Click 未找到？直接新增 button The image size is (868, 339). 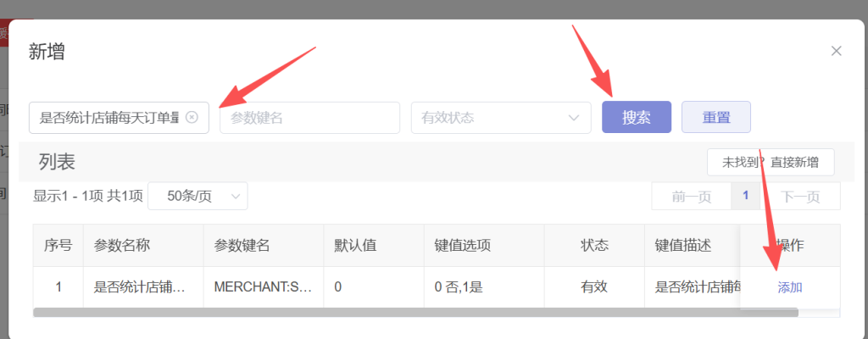tap(770, 162)
